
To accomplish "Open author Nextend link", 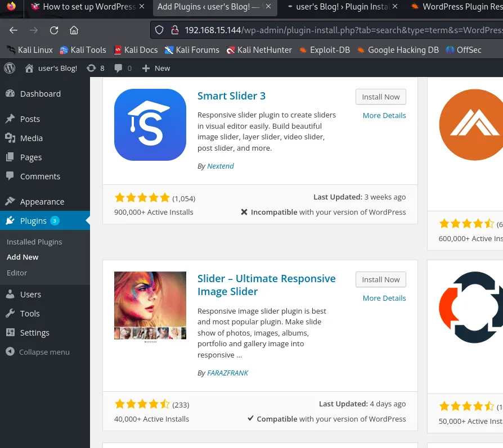I will 221,166.
